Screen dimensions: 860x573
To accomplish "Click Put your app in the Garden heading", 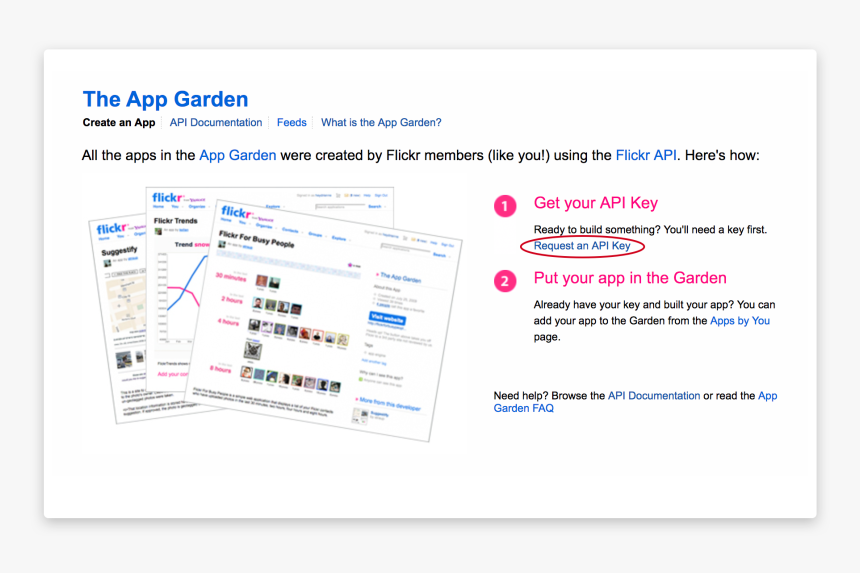I will pos(630,278).
